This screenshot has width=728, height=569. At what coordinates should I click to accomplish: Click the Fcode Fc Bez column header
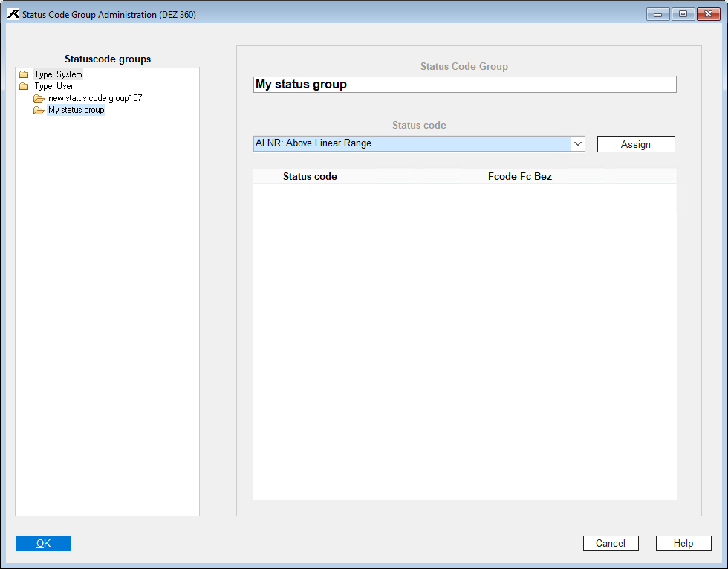click(520, 177)
